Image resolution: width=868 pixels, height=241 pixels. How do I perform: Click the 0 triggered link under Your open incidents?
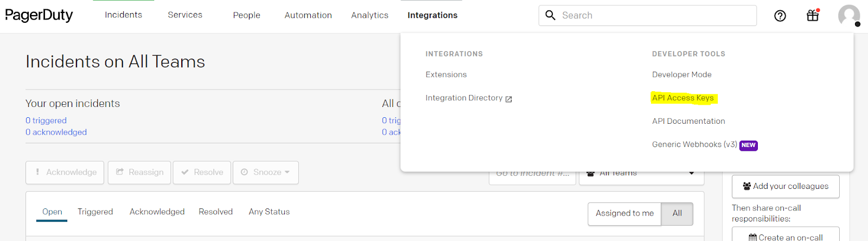46,120
